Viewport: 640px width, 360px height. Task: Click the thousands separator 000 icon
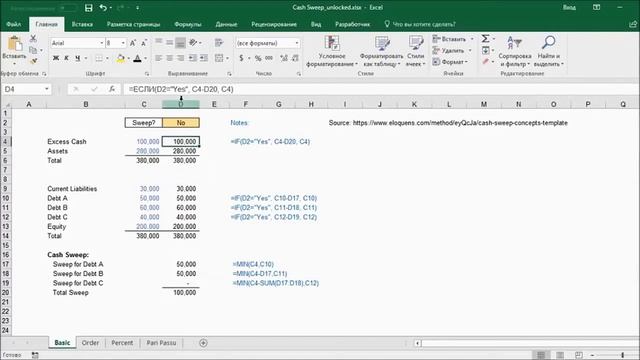269,58
